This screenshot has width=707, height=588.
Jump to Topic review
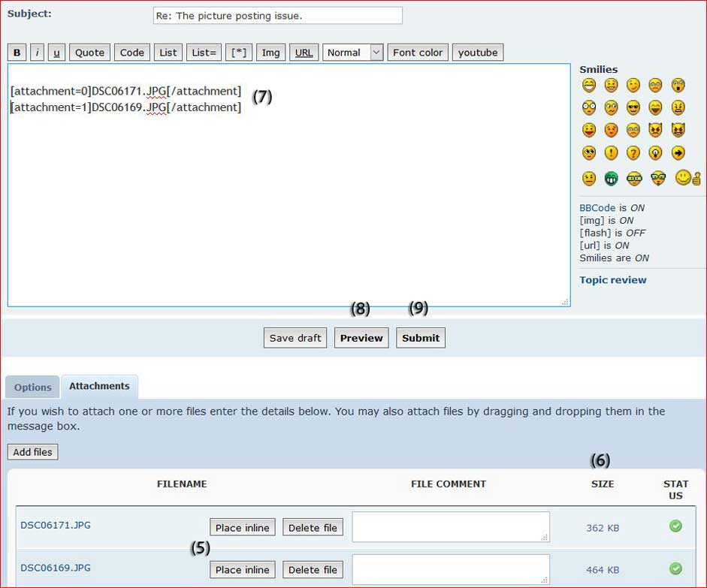[x=613, y=280]
